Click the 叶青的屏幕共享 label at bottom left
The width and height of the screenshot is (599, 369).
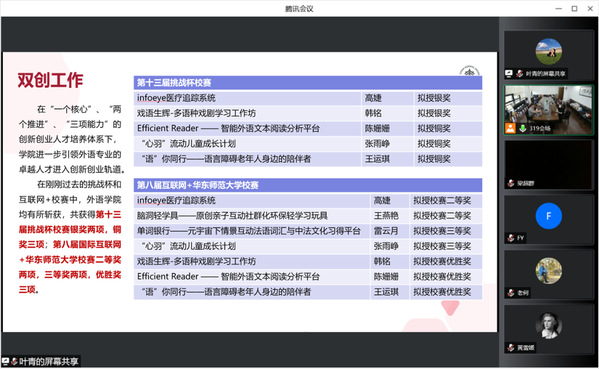click(x=49, y=361)
